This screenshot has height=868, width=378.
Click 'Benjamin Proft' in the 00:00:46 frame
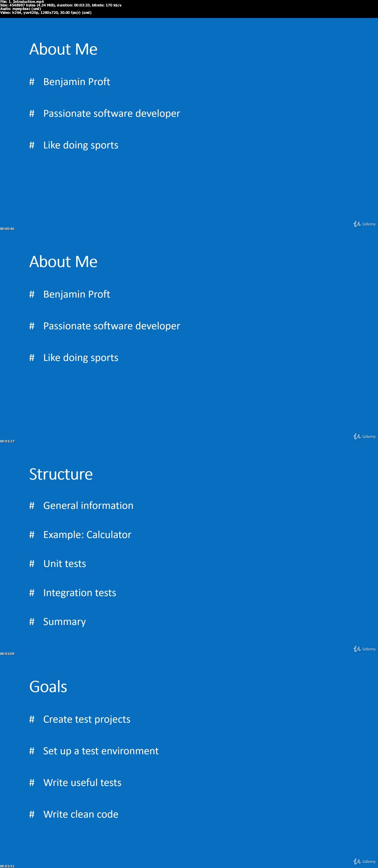coord(76,82)
